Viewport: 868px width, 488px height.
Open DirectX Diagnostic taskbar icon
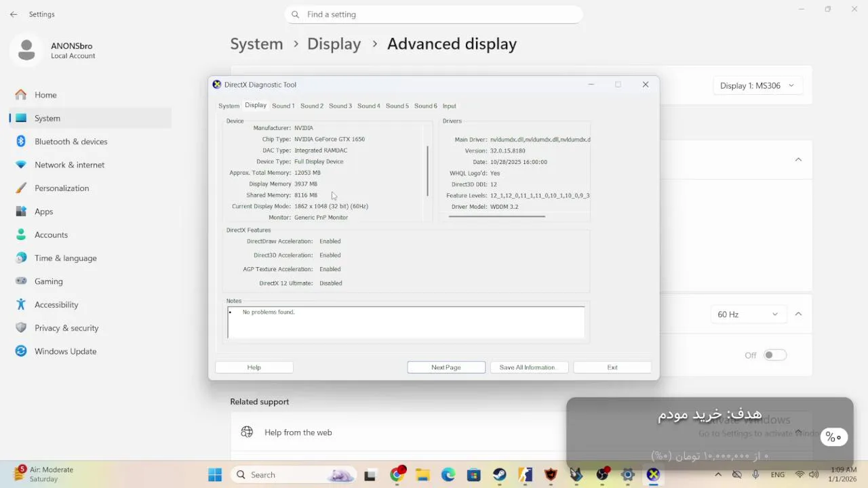pos(653,475)
